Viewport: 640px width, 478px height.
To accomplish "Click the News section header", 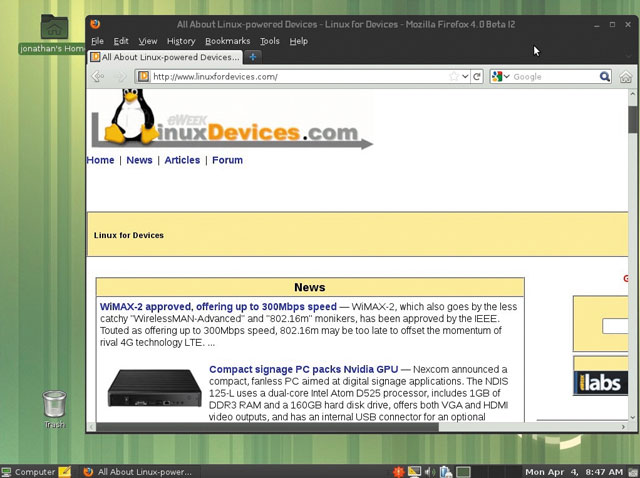I will point(310,287).
